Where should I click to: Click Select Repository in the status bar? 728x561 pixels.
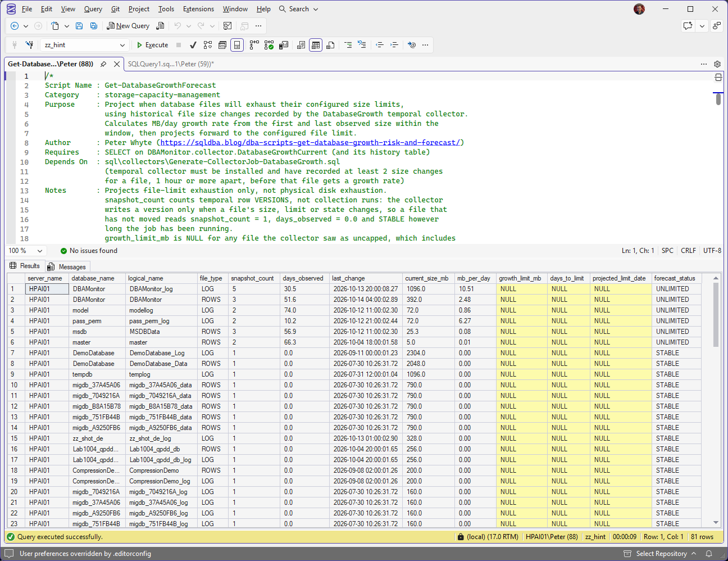click(661, 554)
